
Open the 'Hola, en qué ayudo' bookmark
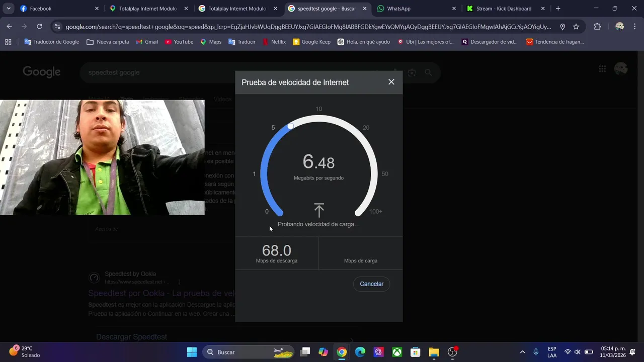(364, 42)
